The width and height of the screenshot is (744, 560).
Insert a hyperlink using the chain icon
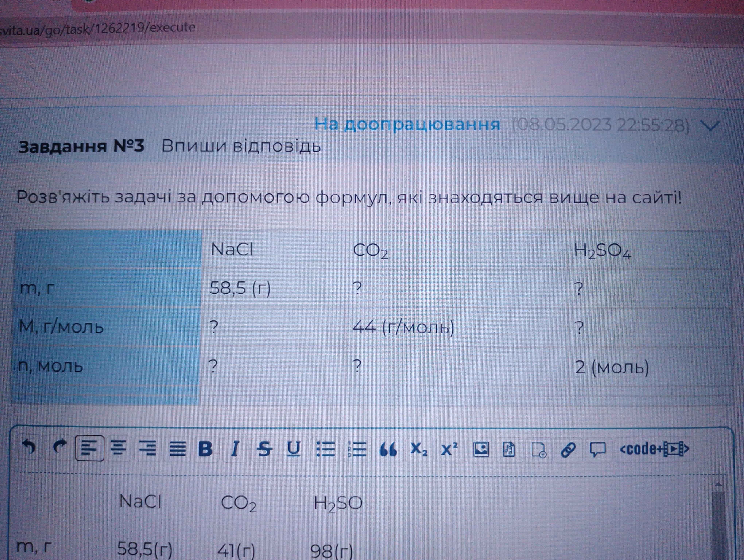tap(568, 449)
